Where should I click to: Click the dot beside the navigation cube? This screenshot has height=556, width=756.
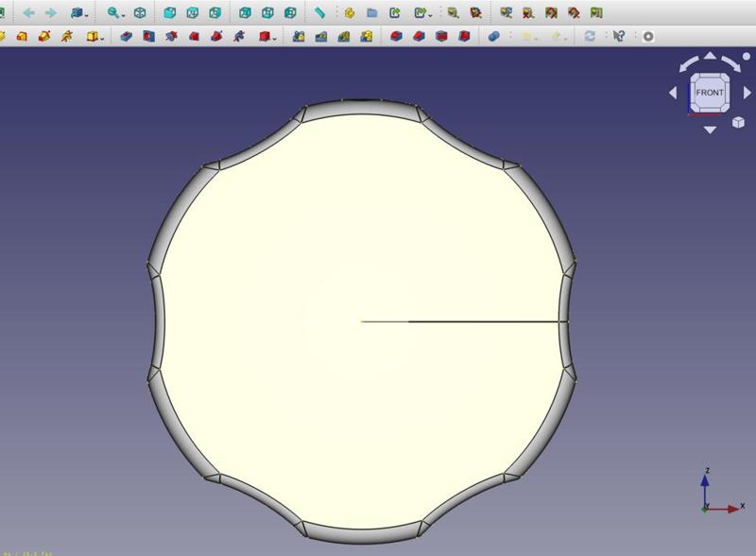click(747, 56)
